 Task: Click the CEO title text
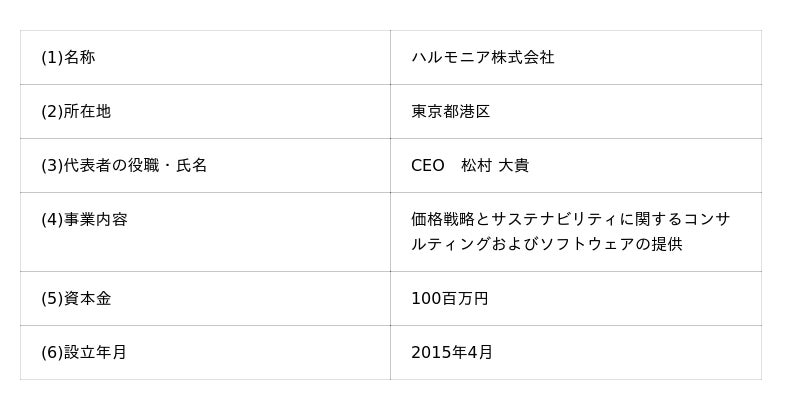coord(427,166)
